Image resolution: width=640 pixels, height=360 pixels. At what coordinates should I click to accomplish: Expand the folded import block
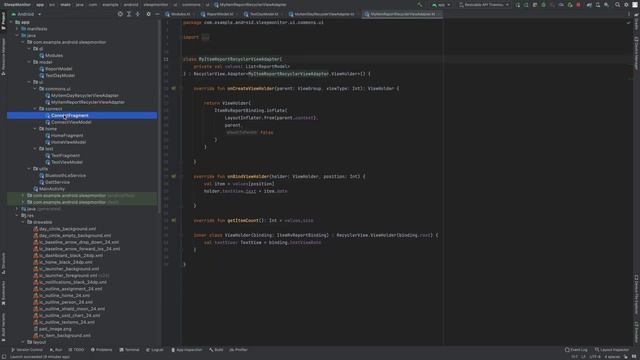pyautogui.click(x=205, y=37)
